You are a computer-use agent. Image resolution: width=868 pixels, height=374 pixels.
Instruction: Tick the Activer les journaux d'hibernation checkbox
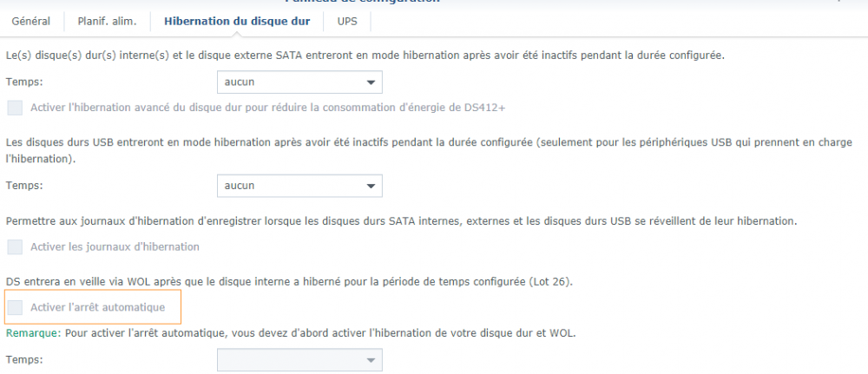pos(15,246)
